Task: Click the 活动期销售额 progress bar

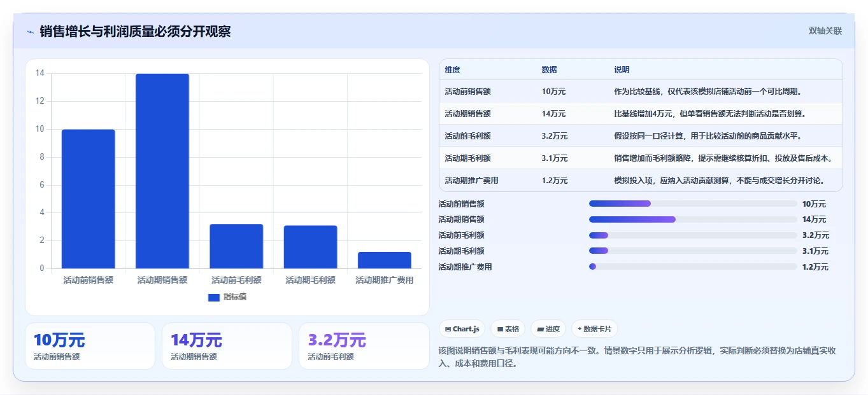Action: pos(693,219)
